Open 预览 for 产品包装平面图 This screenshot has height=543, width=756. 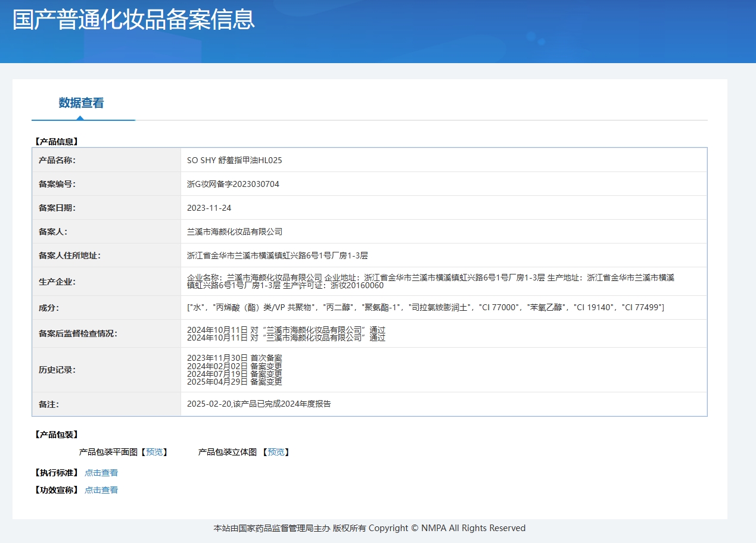click(x=154, y=452)
